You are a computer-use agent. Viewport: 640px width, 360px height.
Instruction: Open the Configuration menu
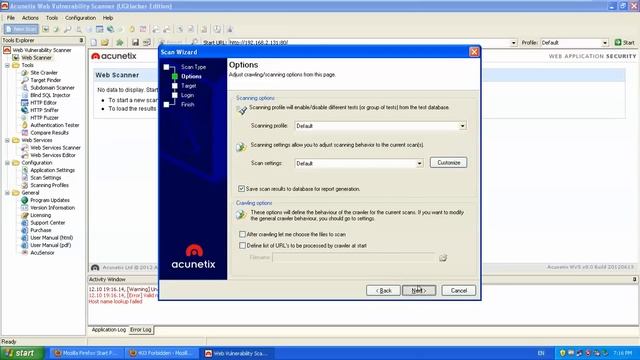click(80, 18)
